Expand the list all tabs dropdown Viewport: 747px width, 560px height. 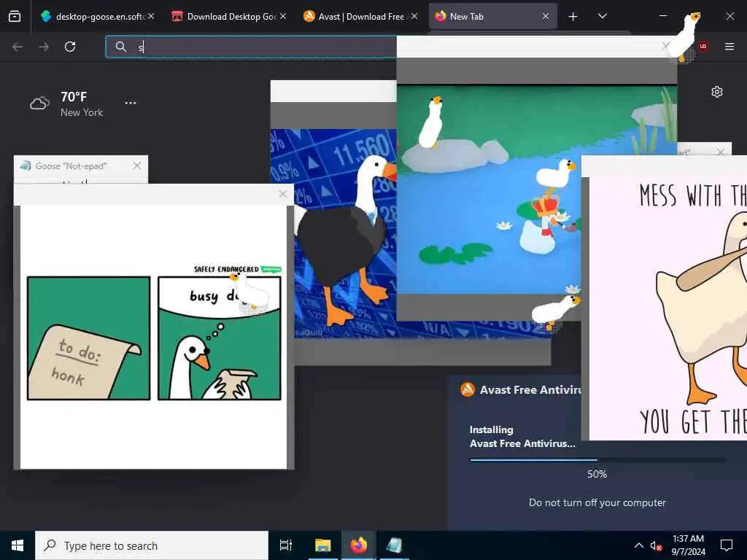tap(602, 17)
